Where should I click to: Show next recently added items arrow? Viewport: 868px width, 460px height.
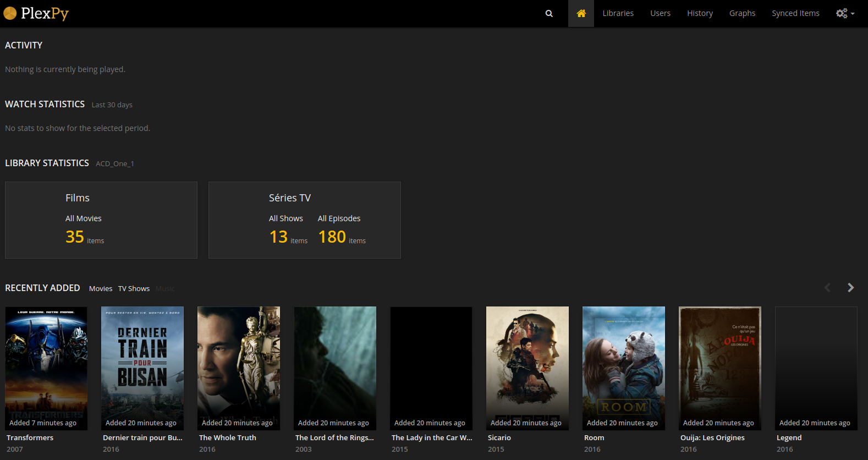[850, 287]
